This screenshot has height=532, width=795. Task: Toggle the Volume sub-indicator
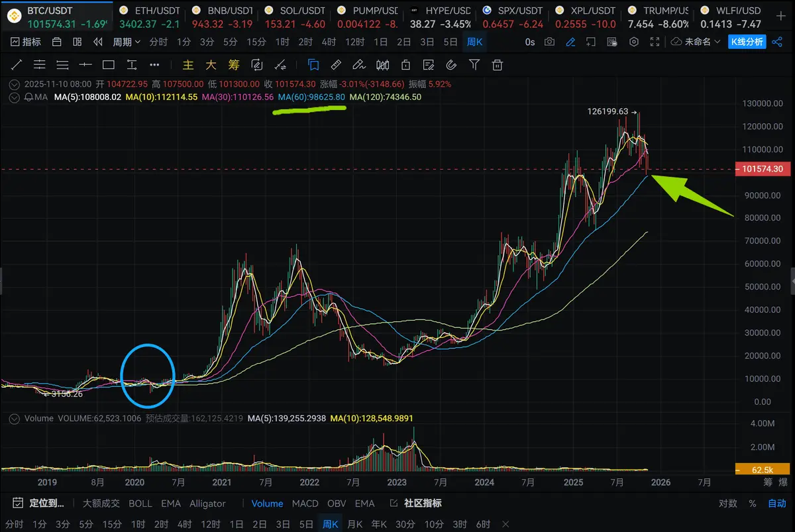(267, 504)
